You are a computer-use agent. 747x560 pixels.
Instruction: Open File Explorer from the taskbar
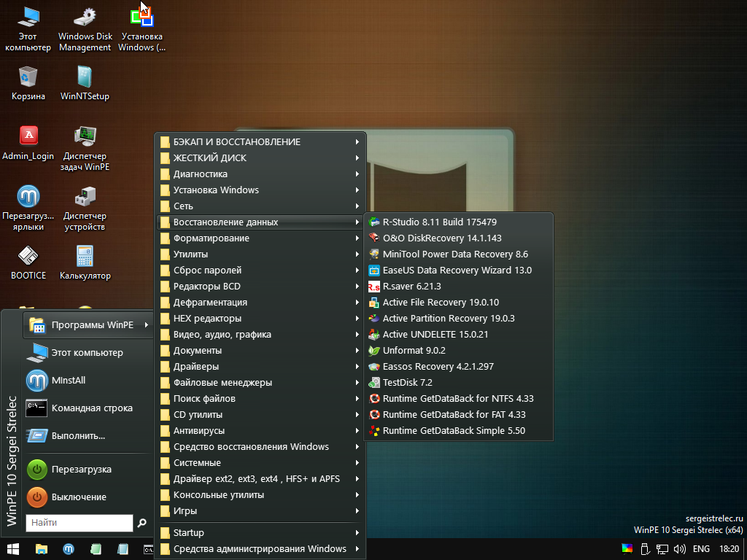(42, 549)
